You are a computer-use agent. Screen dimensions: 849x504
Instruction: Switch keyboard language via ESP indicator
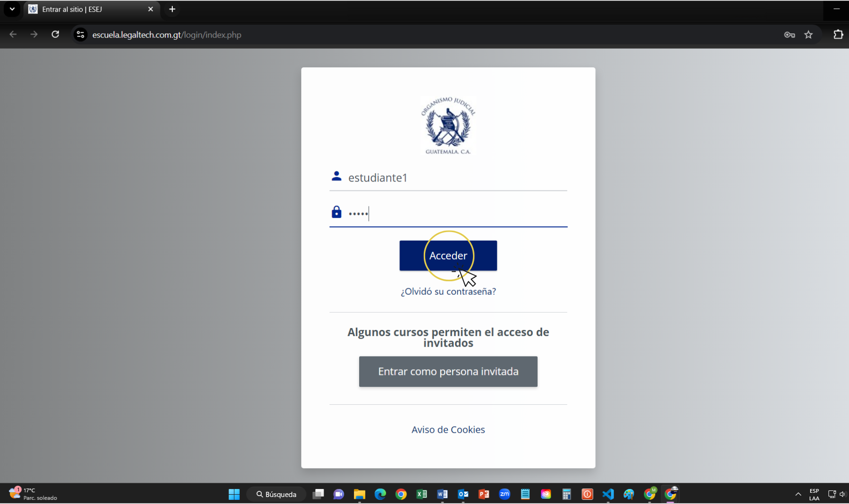click(x=814, y=494)
